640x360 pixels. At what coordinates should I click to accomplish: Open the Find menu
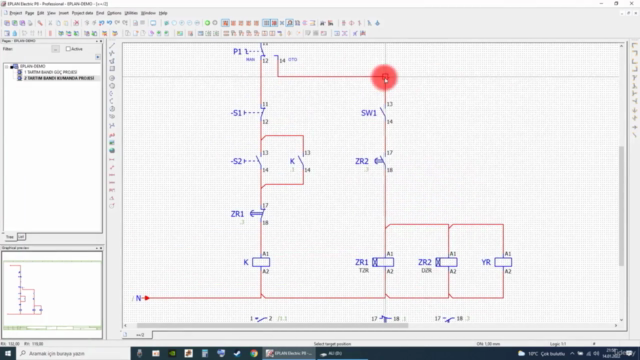click(x=100, y=13)
